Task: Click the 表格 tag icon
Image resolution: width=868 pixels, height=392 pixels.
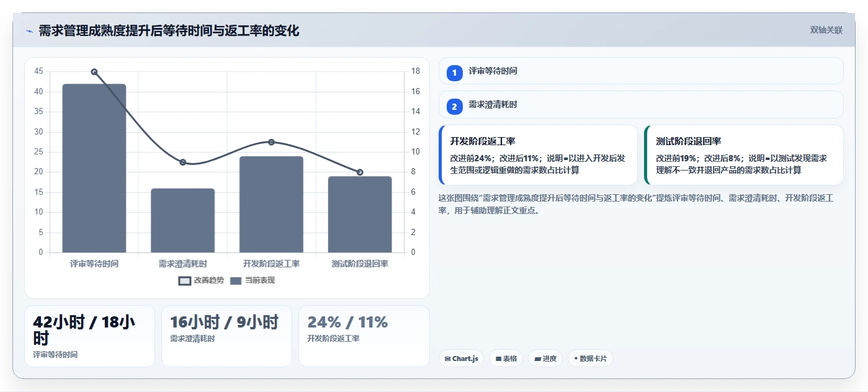Action: click(x=498, y=359)
